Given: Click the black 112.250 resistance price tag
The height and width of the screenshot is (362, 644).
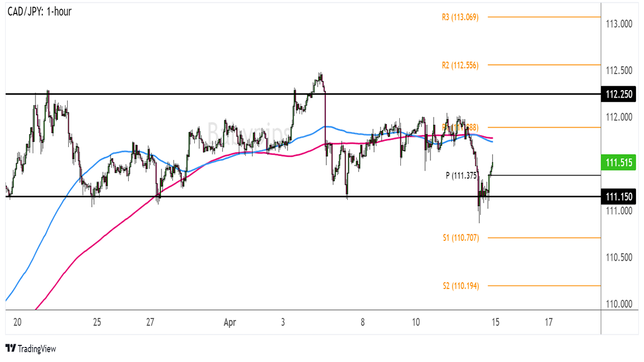Looking at the screenshot, I should point(618,94).
